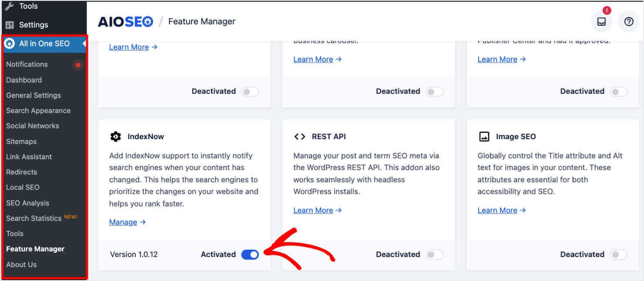
Task: Click the wrench icon next to Tools
Action: tap(10, 6)
